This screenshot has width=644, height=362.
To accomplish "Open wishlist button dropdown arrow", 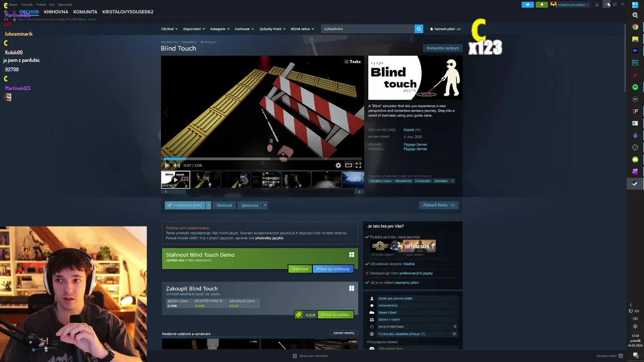I will click(208, 205).
